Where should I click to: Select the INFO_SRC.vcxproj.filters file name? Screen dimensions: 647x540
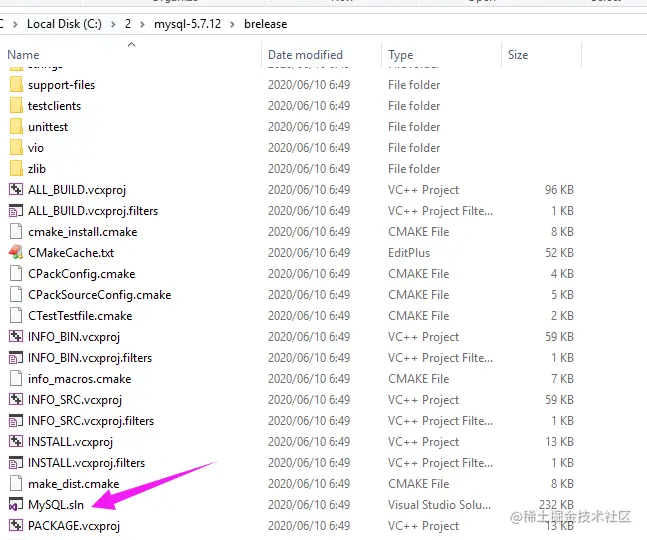tap(91, 421)
